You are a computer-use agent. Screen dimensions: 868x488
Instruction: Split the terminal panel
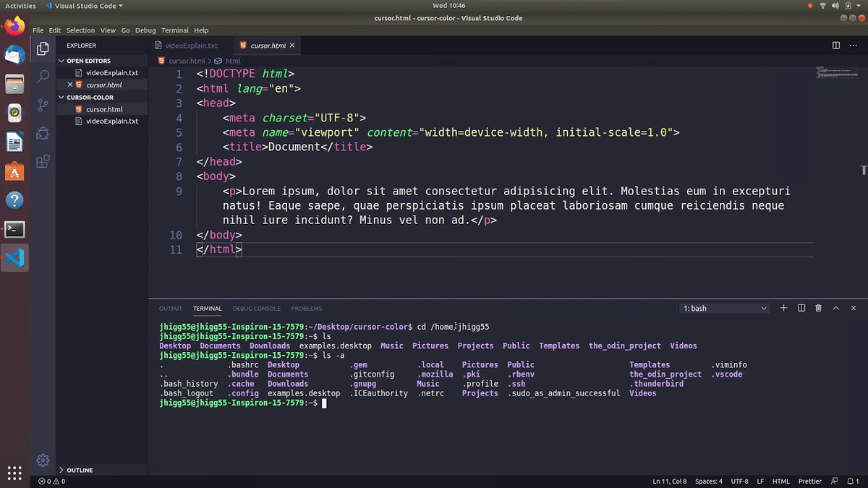click(x=801, y=308)
